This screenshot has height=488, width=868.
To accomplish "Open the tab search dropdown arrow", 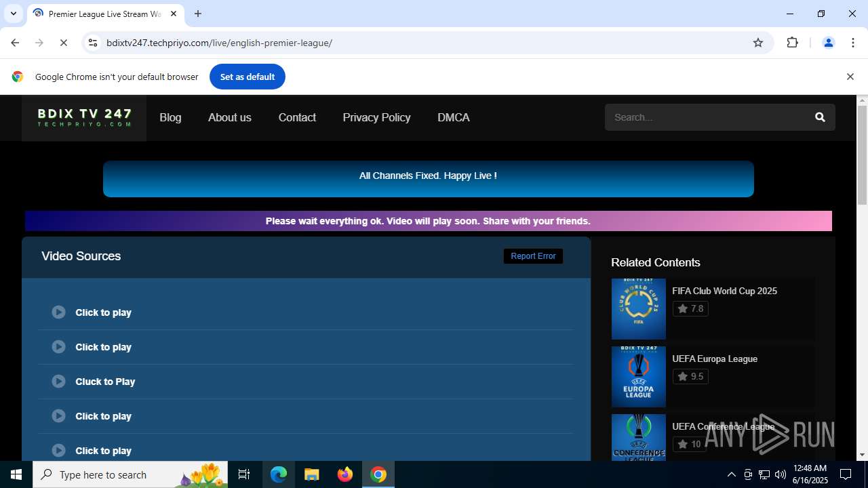I will click(x=13, y=14).
